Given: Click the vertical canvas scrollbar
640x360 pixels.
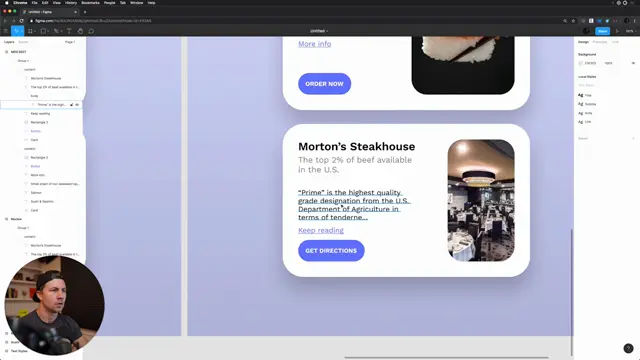Looking at the screenshot, I should 571,292.
